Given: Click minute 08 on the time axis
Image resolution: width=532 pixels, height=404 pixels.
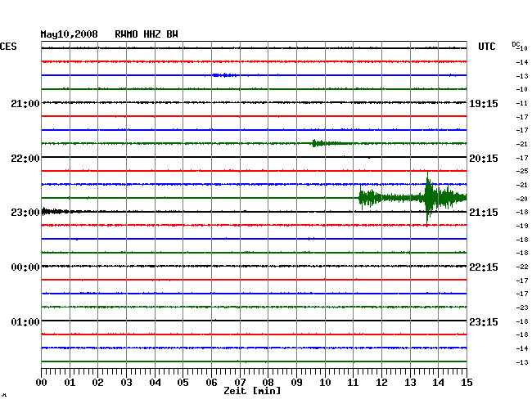Looking at the screenshot, I should click(x=268, y=383).
